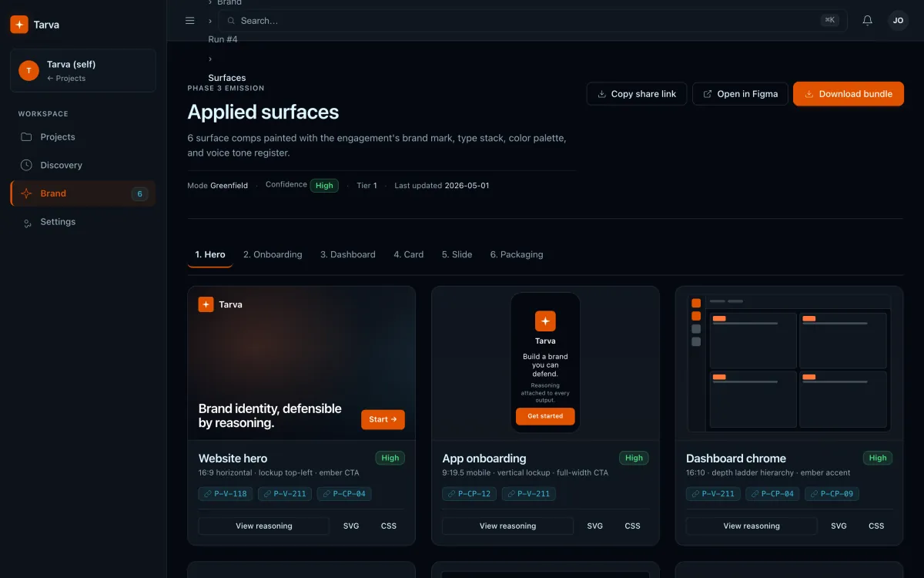Viewport: 924px width, 578px height.
Task: Open the P-V-118 reference tag
Action: click(226, 494)
